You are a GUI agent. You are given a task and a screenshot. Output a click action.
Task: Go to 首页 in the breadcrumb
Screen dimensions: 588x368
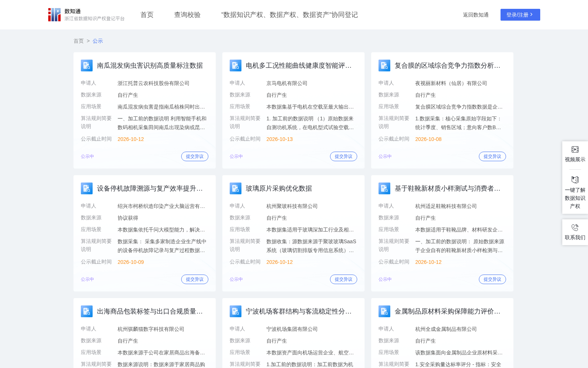79,41
